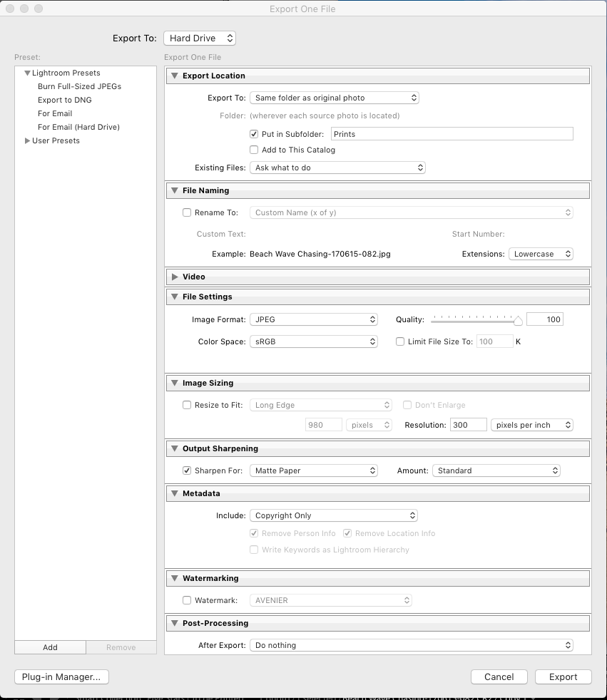The width and height of the screenshot is (607, 700).
Task: Click the Cancel button
Action: tap(499, 676)
